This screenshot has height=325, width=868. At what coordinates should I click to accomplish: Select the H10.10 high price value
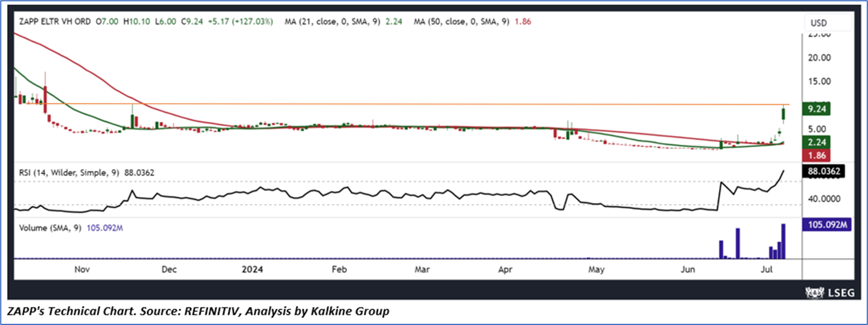[x=138, y=21]
